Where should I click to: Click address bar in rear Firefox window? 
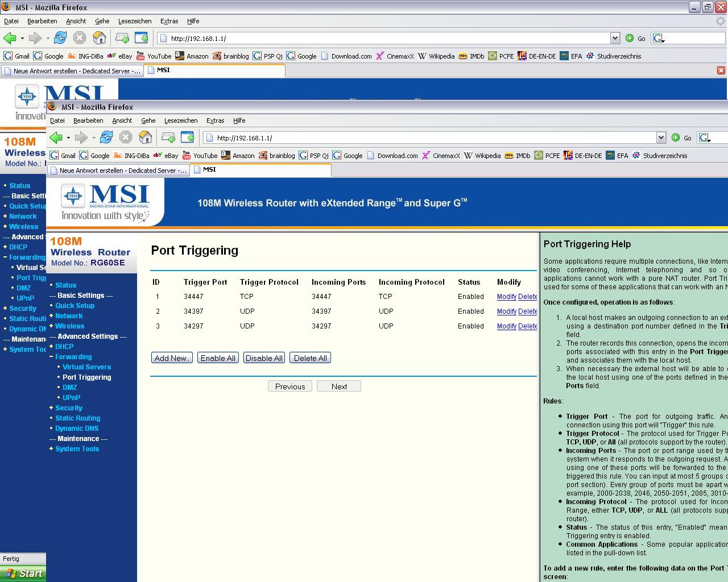point(384,38)
